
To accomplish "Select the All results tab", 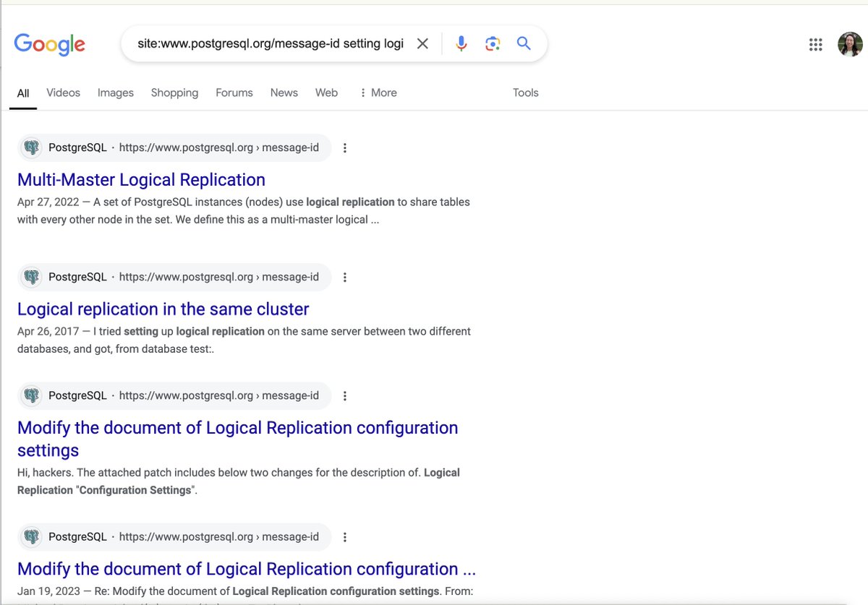I will pyautogui.click(x=23, y=93).
